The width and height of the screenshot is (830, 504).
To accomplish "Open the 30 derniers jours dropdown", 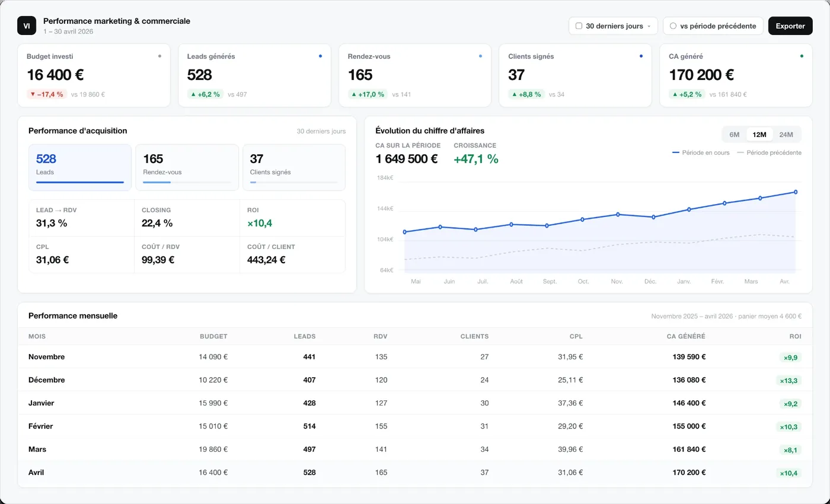I will click(613, 26).
